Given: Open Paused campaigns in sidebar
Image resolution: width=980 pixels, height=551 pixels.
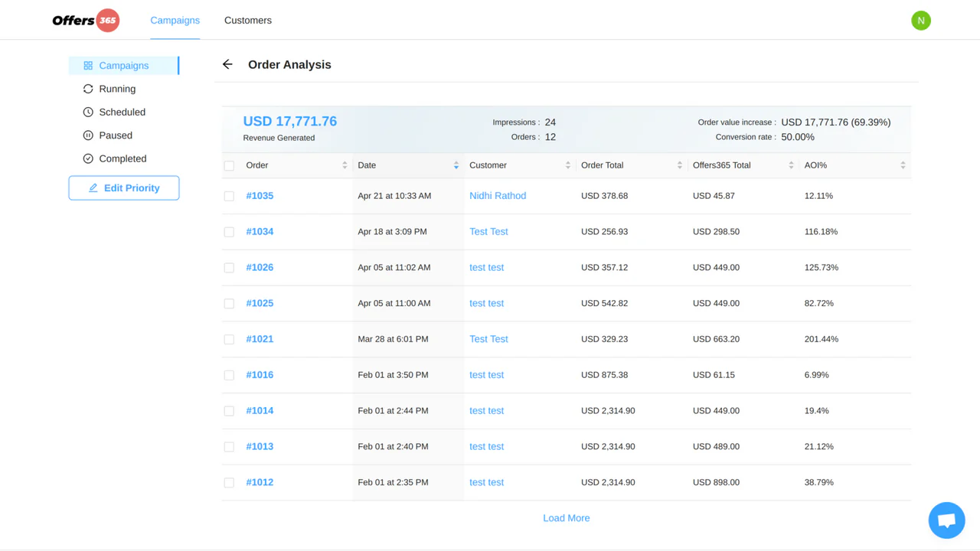Looking at the screenshot, I should [116, 135].
